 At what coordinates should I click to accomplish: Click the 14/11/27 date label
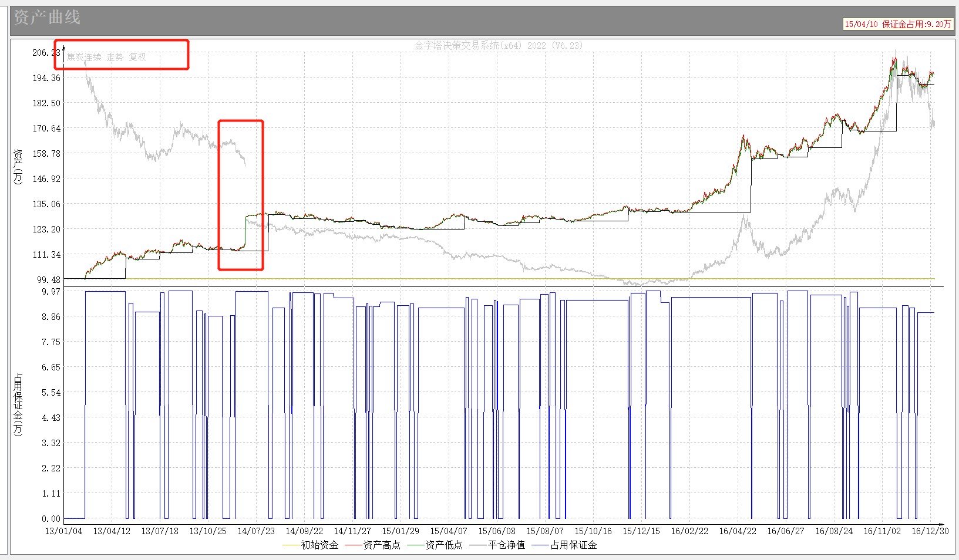pos(352,531)
